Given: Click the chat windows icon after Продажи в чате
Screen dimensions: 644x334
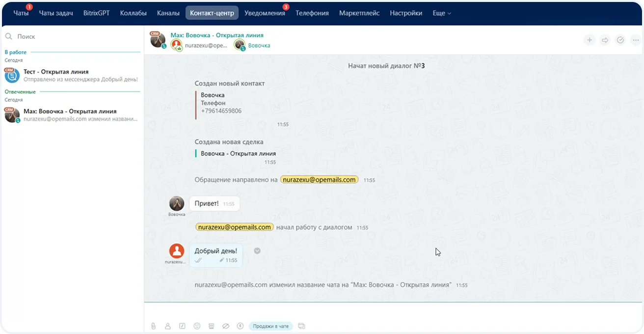Looking at the screenshot, I should [x=301, y=326].
